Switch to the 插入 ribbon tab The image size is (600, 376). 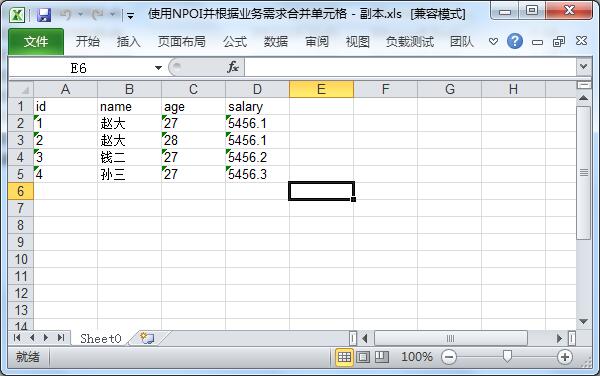[129, 41]
